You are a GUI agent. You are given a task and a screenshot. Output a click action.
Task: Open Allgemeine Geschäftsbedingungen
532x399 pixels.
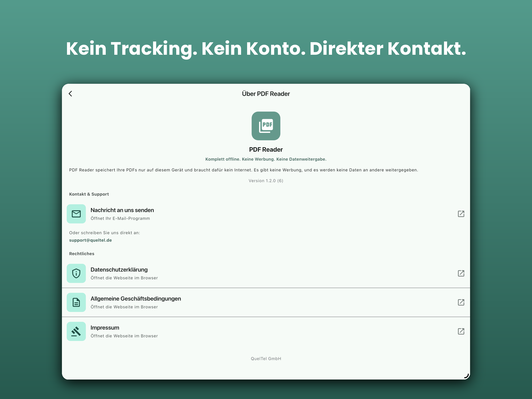coord(266,302)
